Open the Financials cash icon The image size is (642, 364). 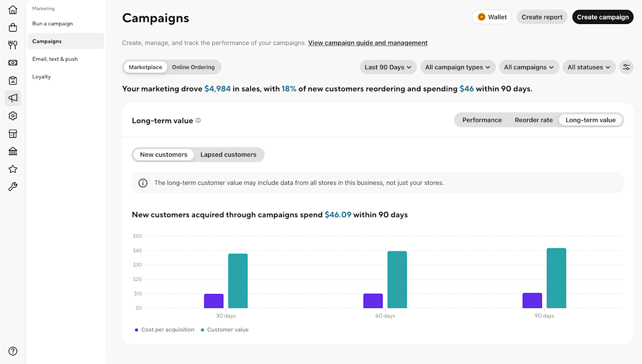pos(13,63)
